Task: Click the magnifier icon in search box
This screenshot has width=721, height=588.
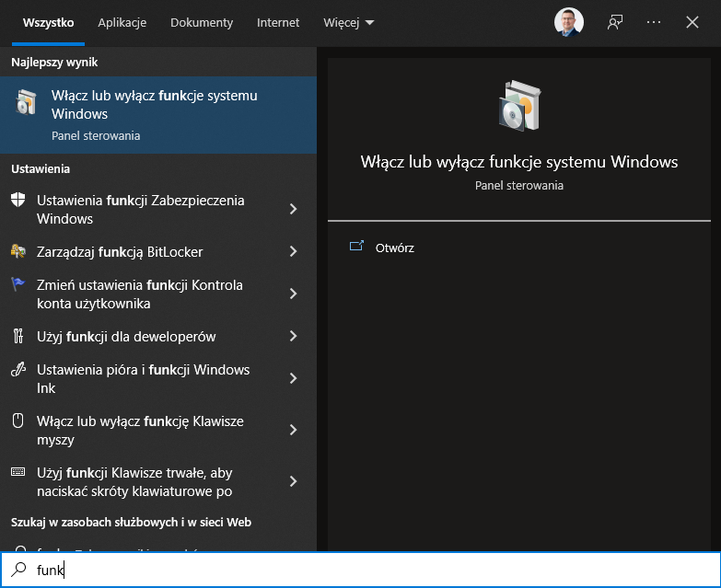Action: click(18, 570)
